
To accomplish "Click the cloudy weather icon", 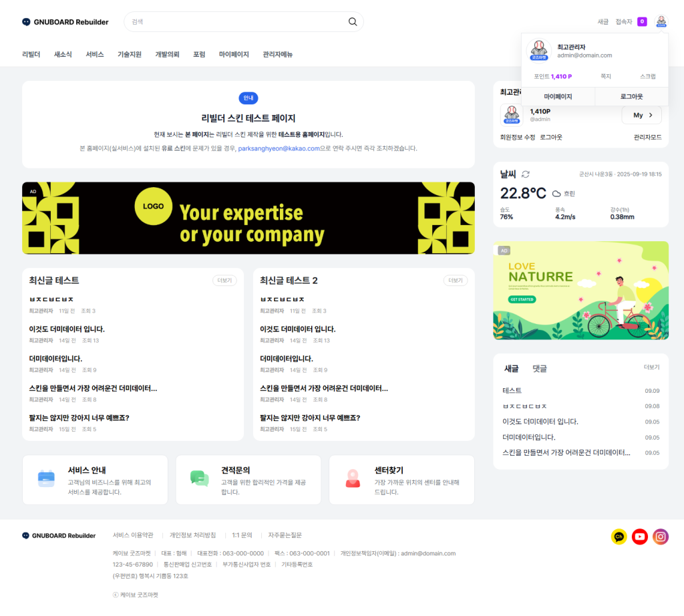I will pyautogui.click(x=556, y=194).
